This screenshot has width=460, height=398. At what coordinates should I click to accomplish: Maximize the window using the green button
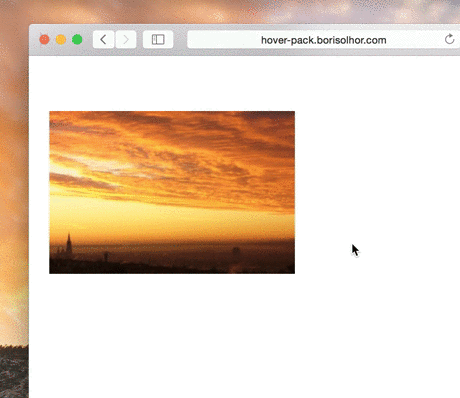pyautogui.click(x=77, y=40)
